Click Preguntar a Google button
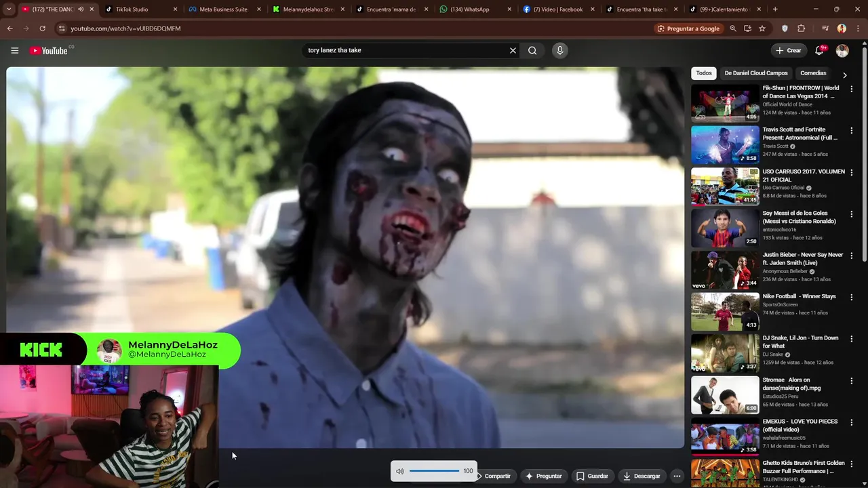The image size is (868, 488). pyautogui.click(x=688, y=28)
